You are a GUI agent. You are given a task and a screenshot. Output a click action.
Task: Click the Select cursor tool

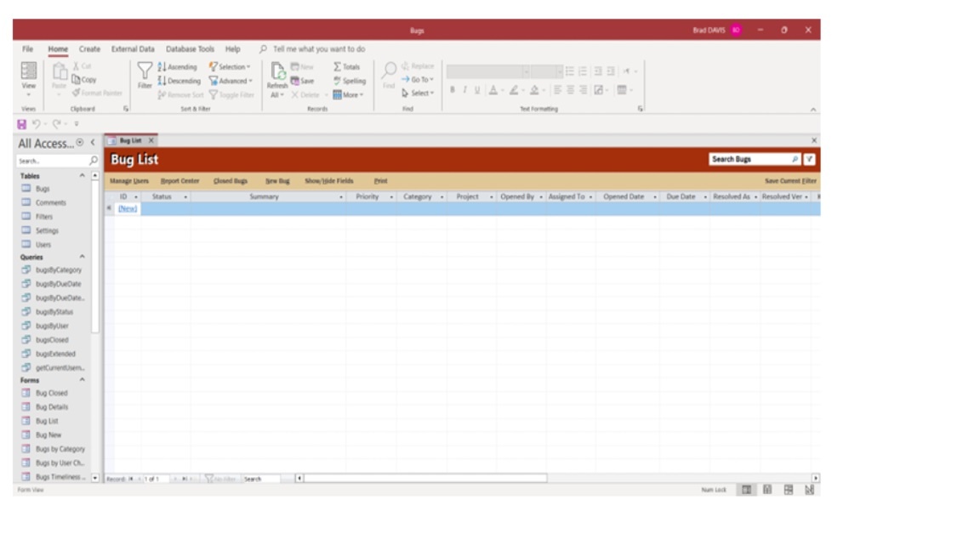pos(418,93)
